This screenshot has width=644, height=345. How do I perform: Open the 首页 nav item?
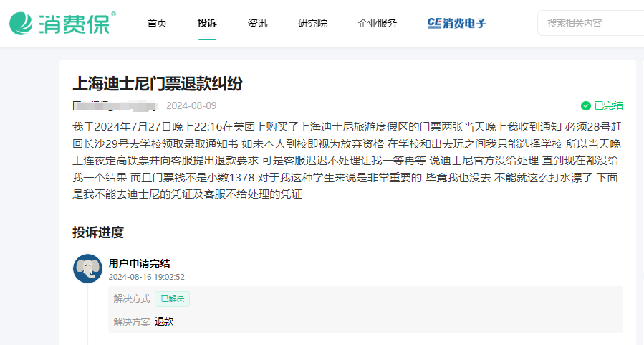tap(157, 23)
